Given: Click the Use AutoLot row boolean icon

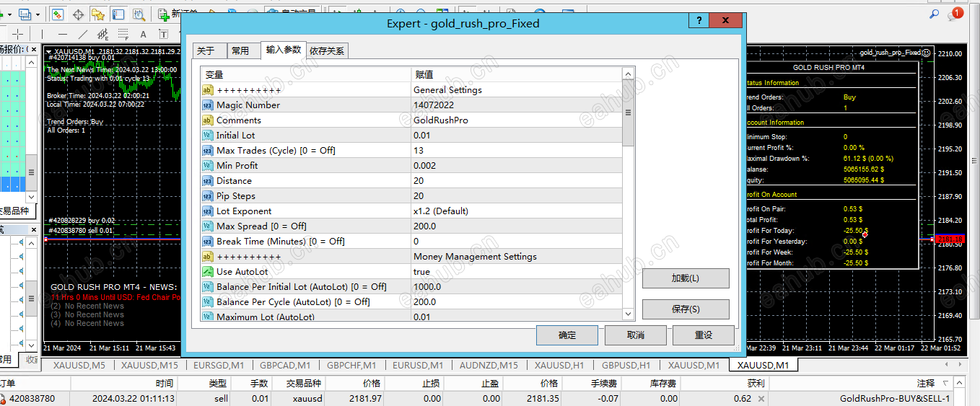Looking at the screenshot, I should click(207, 272).
